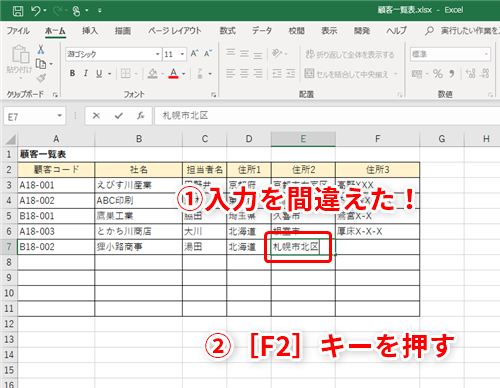Open the 数式 tab
This screenshot has width=500, height=388.
(x=227, y=31)
